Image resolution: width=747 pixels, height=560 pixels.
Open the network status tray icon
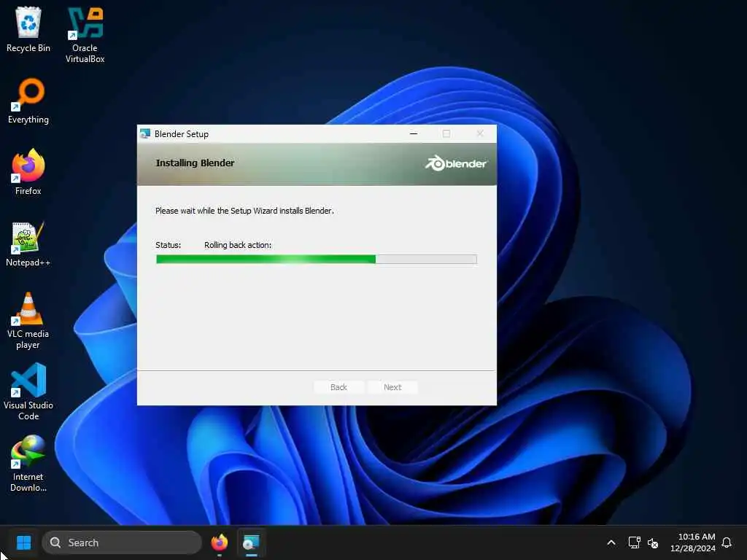(634, 542)
